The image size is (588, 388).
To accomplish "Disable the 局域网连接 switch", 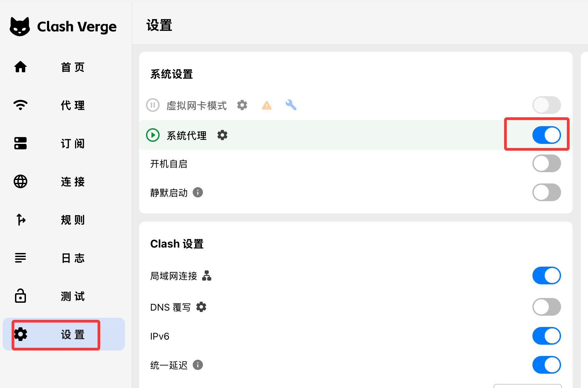I will pos(546,275).
